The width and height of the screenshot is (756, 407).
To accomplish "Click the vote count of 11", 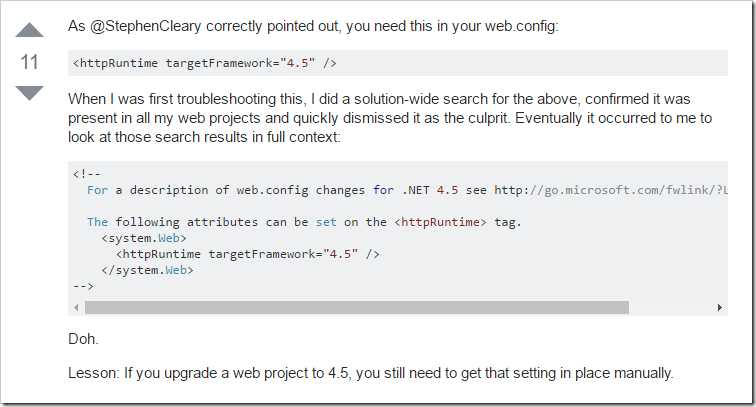I will pos(29,62).
